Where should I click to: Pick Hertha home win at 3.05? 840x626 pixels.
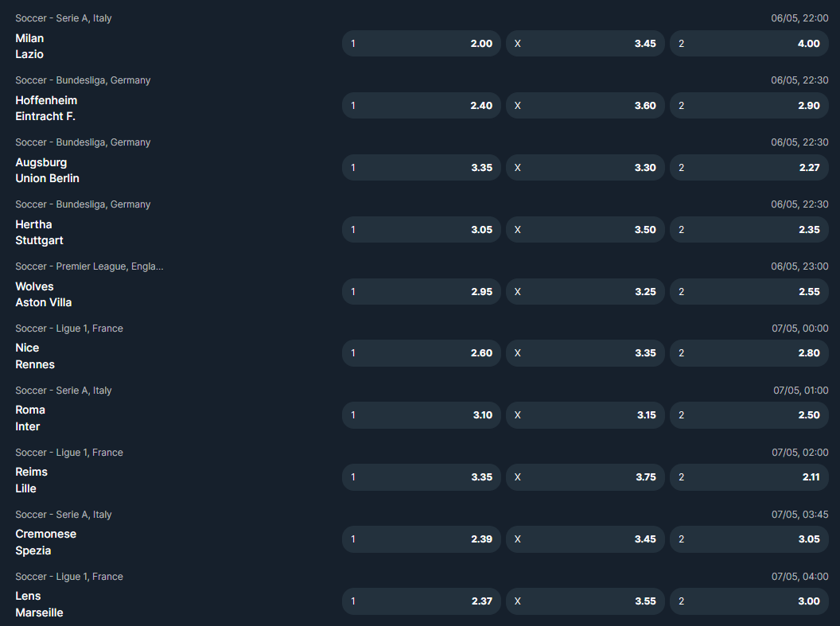click(422, 230)
